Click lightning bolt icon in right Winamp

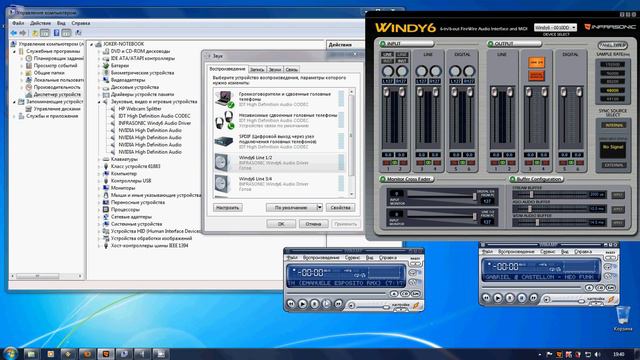coord(611,300)
